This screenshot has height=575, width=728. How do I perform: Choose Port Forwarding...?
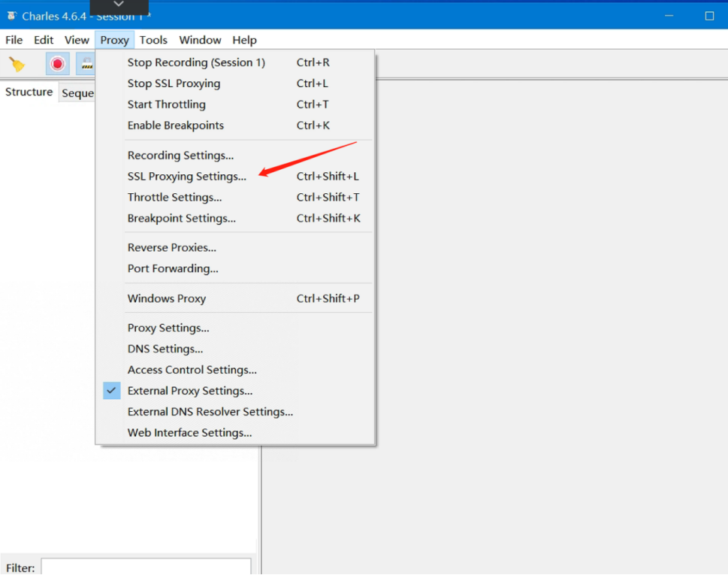[x=235, y=268]
